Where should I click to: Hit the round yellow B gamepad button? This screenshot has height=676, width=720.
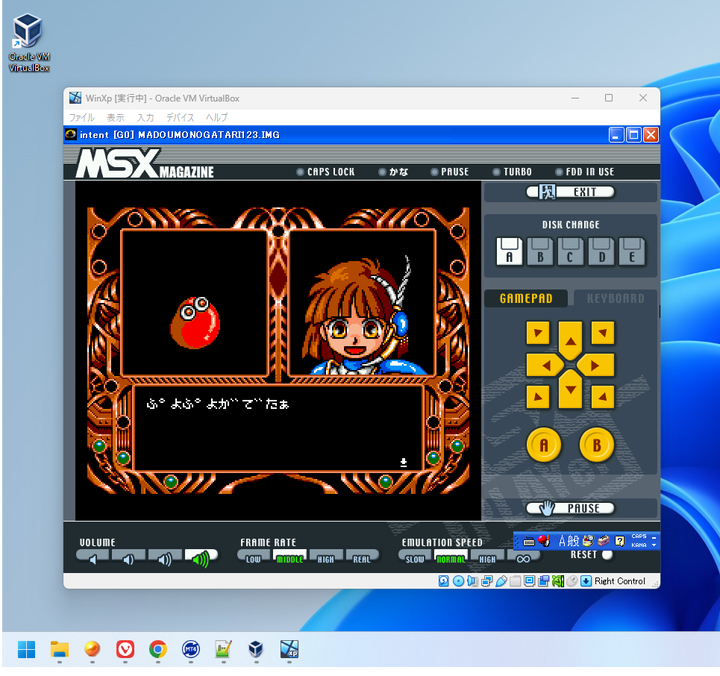(x=596, y=445)
